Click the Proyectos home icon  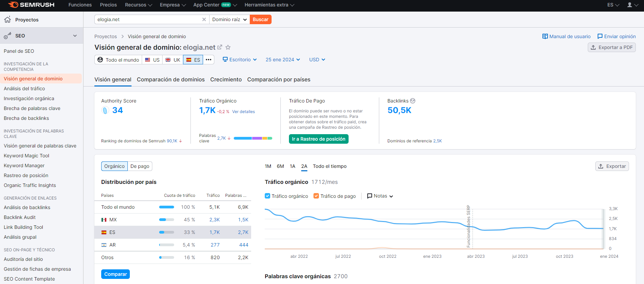coord(7,19)
